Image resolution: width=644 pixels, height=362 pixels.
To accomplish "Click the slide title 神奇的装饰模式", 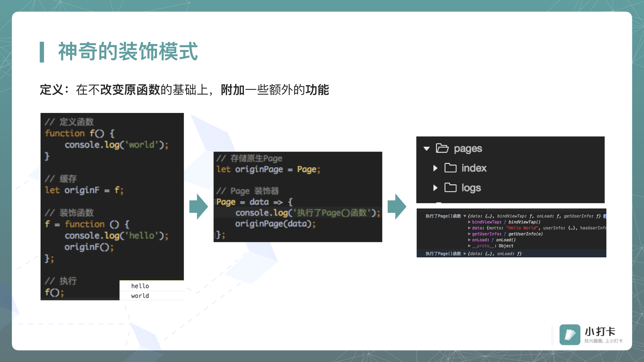I will coord(128,52).
